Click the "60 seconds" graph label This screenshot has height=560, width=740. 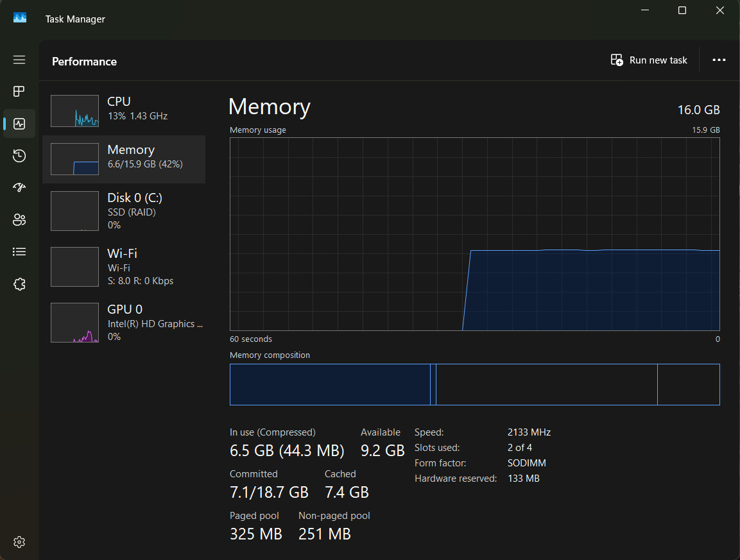250,339
